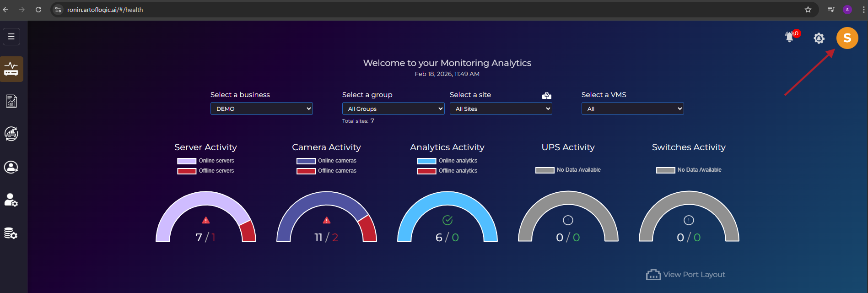Click the analytics refresh chart sidebar icon

pyautogui.click(x=11, y=134)
